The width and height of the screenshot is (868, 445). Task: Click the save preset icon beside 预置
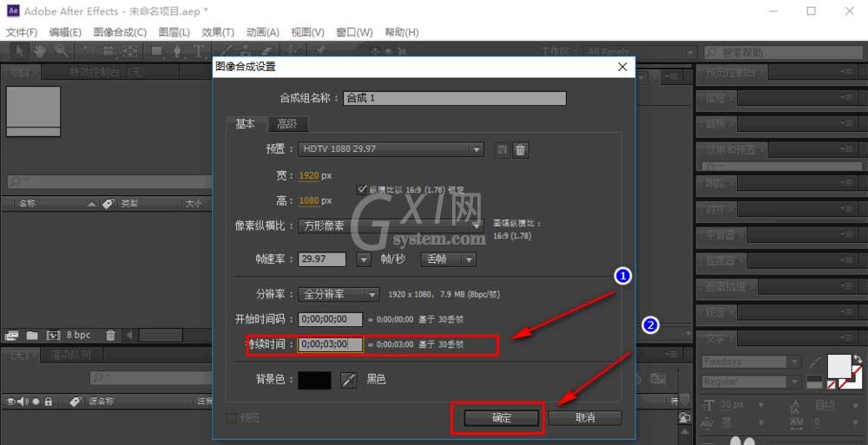(x=502, y=149)
